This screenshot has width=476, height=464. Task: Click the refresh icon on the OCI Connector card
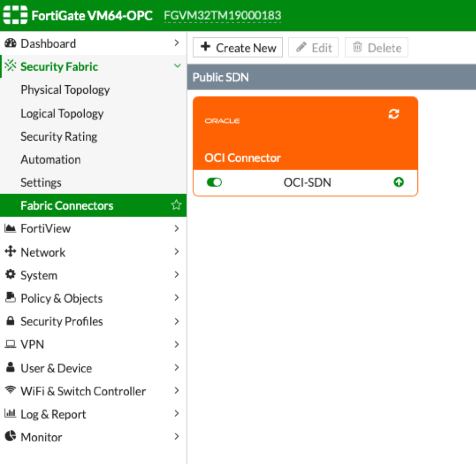(x=394, y=114)
